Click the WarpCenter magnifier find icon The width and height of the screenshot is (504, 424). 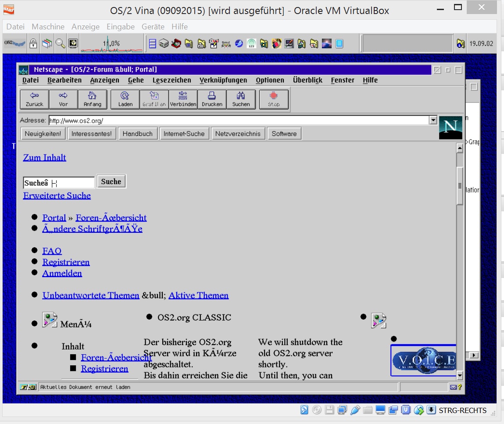tap(61, 43)
